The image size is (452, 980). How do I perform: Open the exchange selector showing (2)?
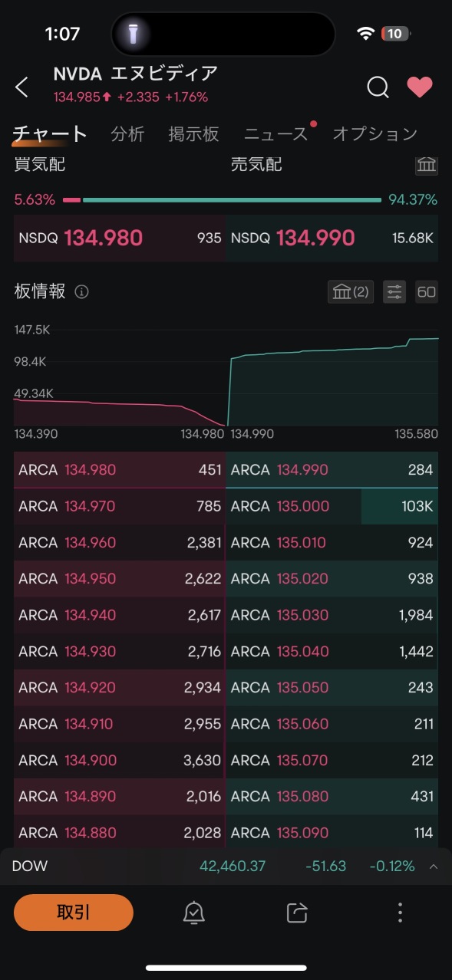351,291
